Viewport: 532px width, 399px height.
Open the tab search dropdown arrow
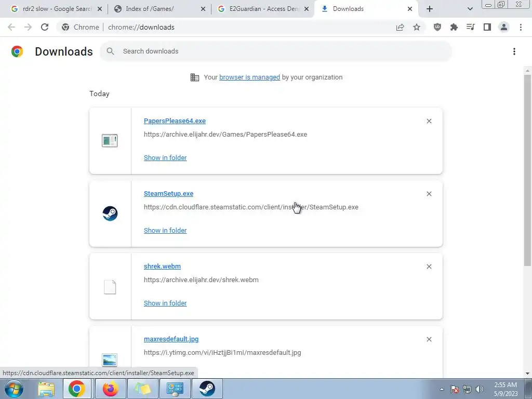(x=470, y=9)
